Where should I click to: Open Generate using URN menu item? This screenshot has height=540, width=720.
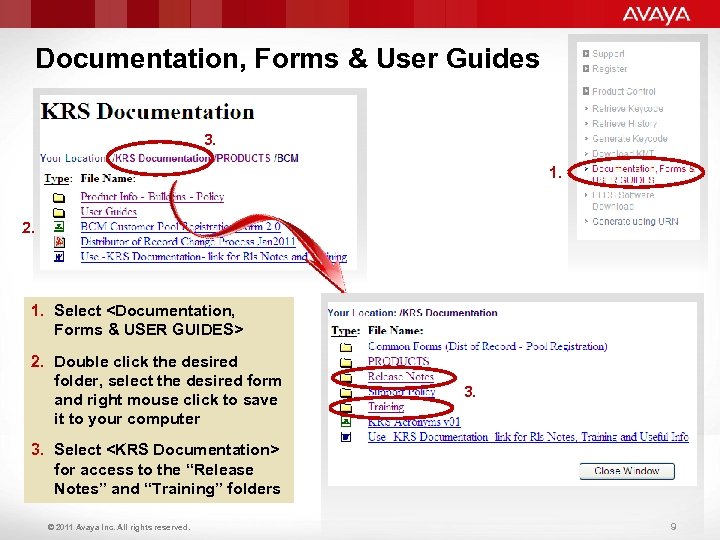coord(635,221)
